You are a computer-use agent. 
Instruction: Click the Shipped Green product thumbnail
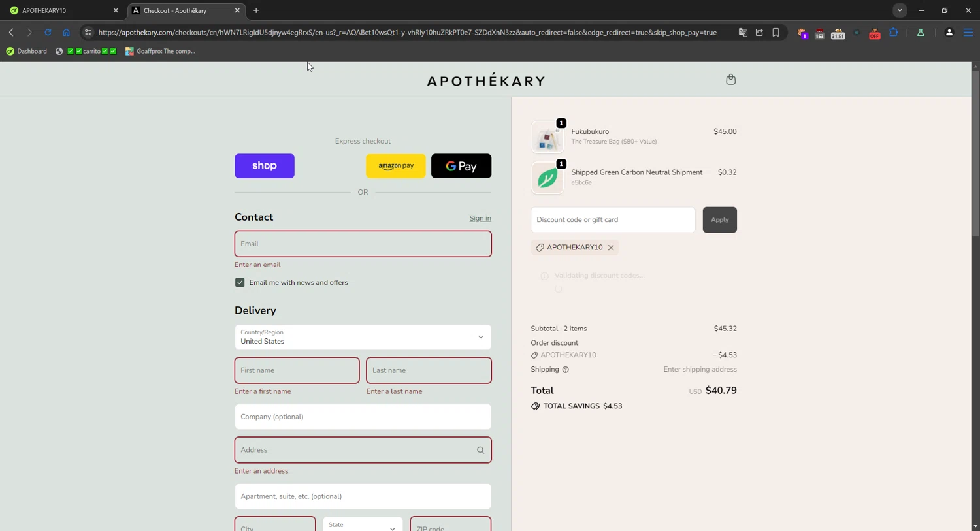click(x=547, y=178)
